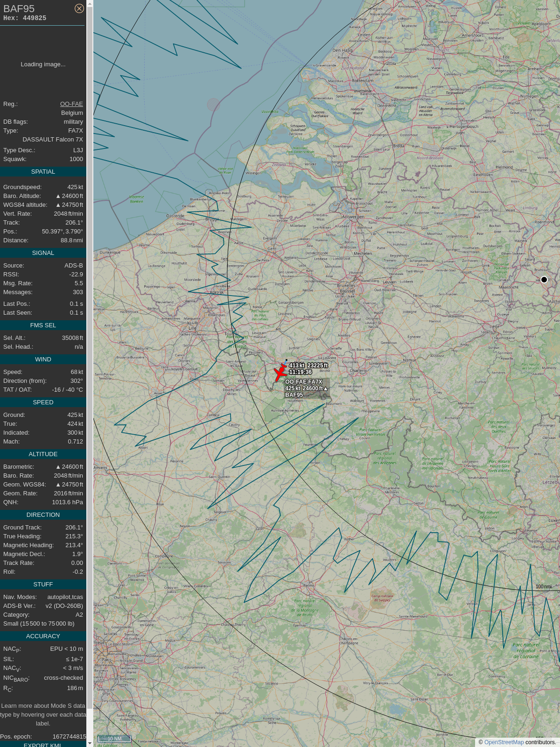Select the red aircraft icon on map

[x=280, y=373]
